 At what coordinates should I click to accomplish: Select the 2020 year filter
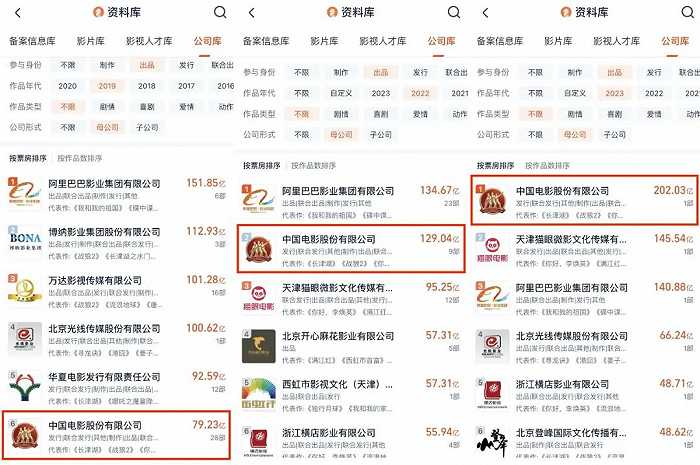(68, 86)
